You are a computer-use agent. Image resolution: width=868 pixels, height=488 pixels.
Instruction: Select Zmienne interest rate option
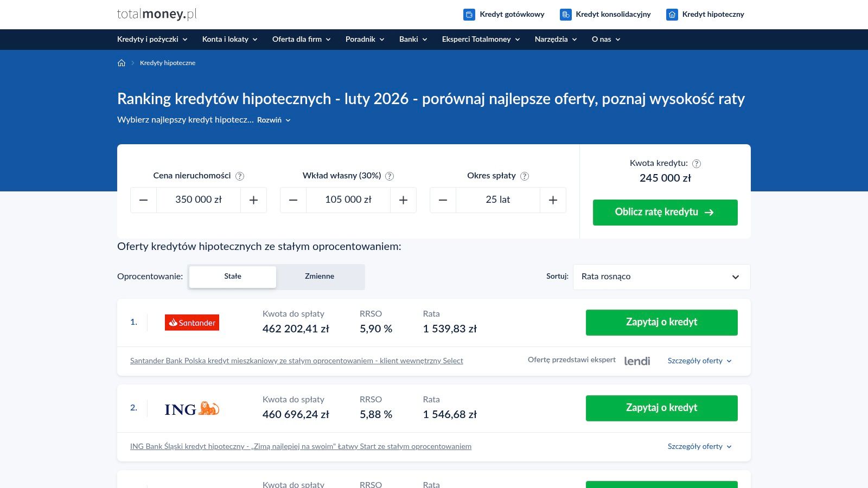tap(320, 277)
